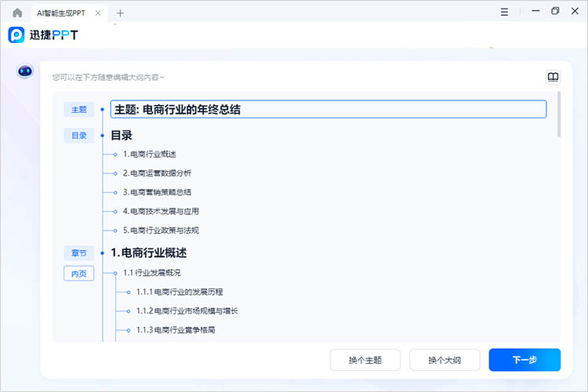Image resolution: width=588 pixels, height=392 pixels.
Task: Click the 内页 label tag
Action: coord(78,274)
